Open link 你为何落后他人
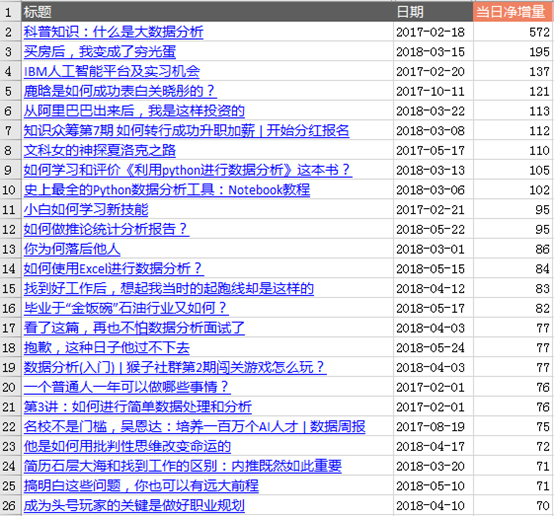 coord(72,249)
